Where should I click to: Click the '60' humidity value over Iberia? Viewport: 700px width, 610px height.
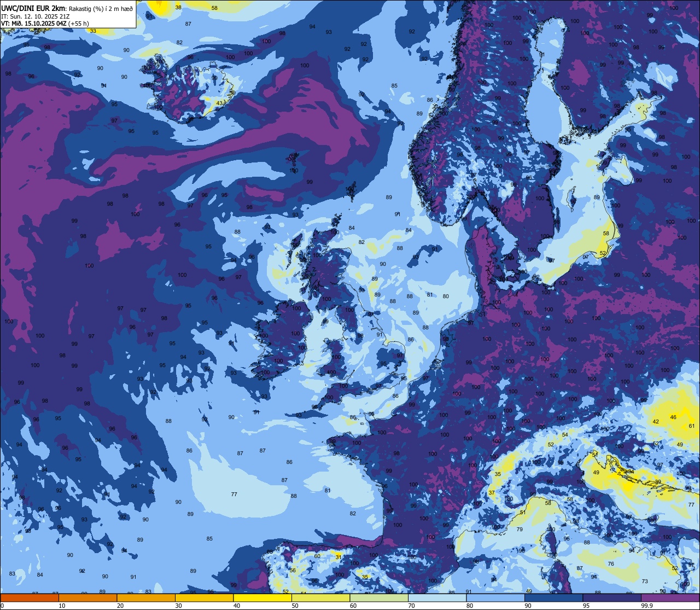317,556
